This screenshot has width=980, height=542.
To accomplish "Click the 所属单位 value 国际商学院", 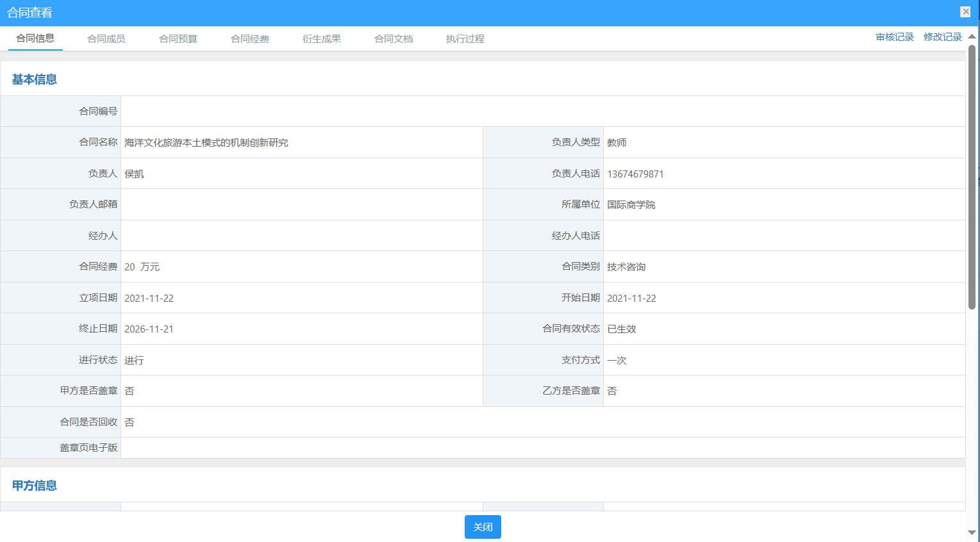I will [x=631, y=204].
